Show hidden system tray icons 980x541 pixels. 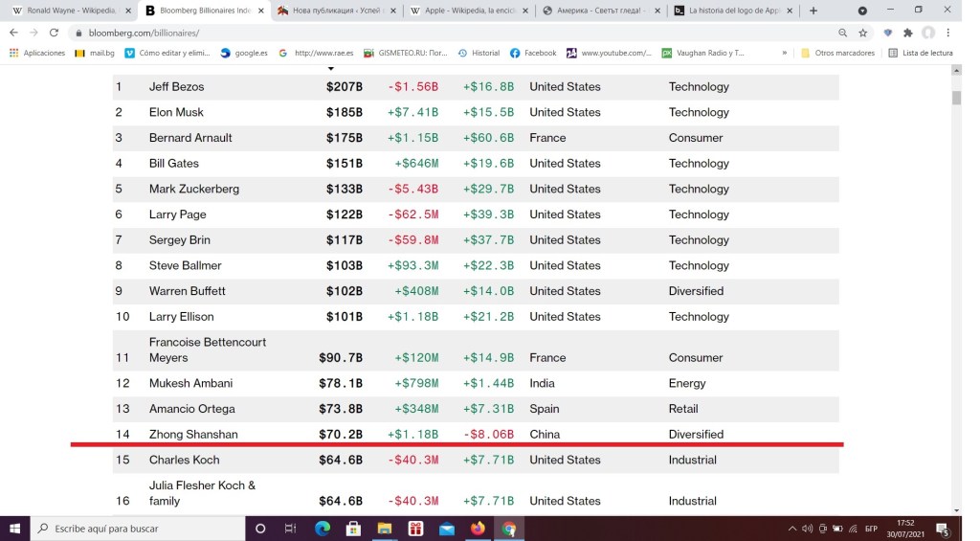[791, 529]
